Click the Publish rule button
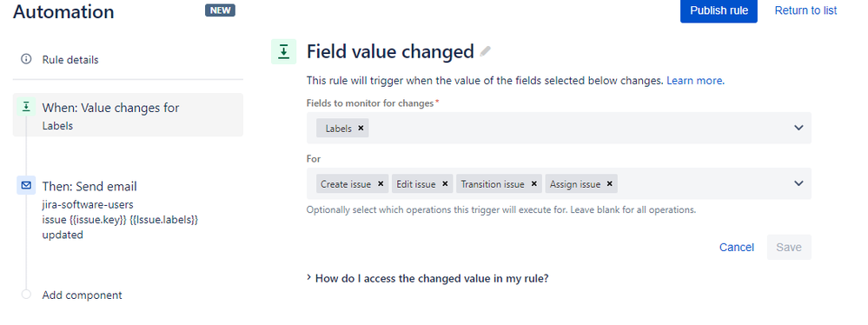This screenshot has height=325, width=868. click(x=719, y=10)
